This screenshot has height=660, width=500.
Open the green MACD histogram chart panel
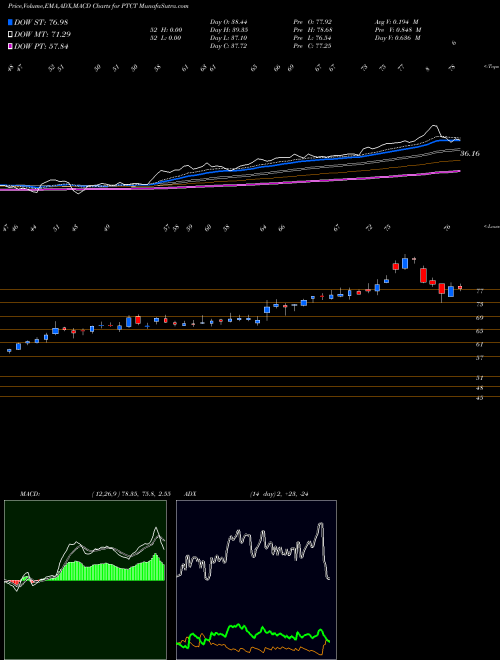tap(85, 580)
